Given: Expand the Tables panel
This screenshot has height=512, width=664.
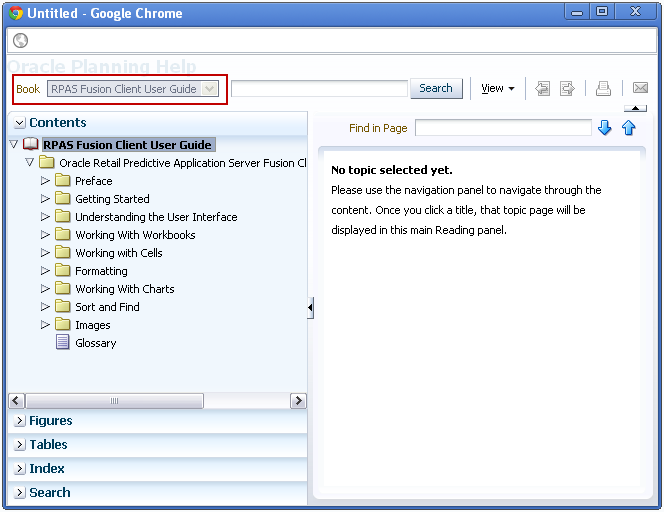Looking at the screenshot, I should pyautogui.click(x=19, y=445).
